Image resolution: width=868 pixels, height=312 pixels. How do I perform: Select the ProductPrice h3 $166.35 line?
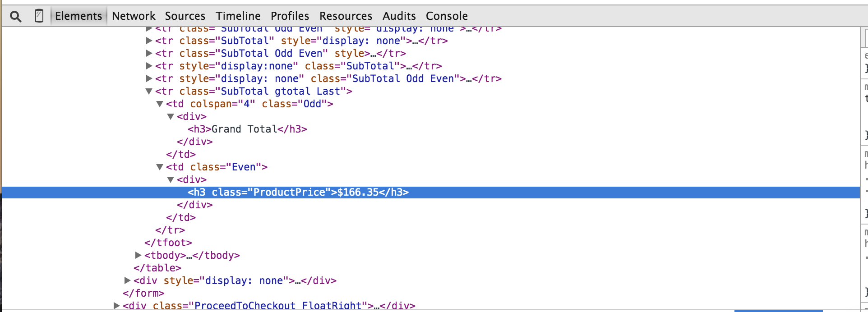298,193
